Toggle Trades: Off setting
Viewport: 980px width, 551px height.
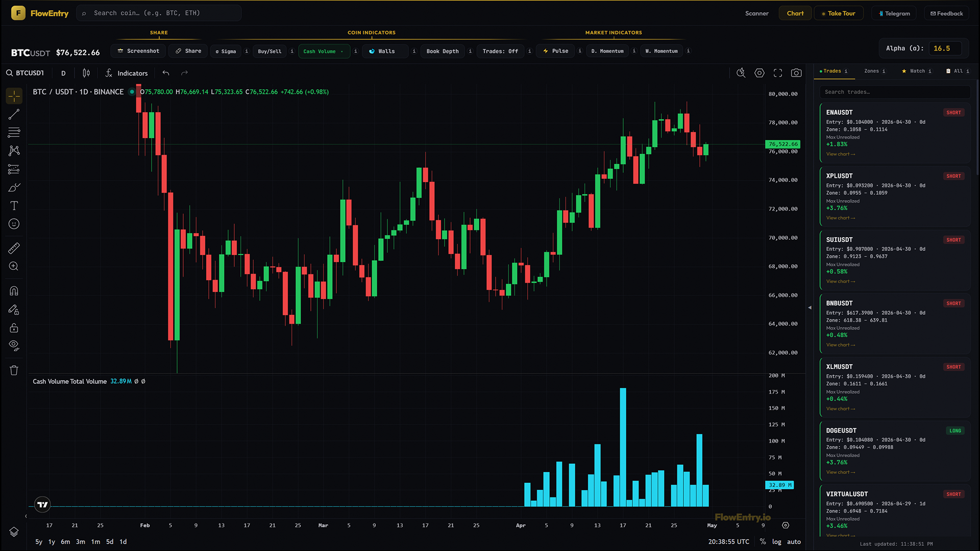[x=500, y=51]
